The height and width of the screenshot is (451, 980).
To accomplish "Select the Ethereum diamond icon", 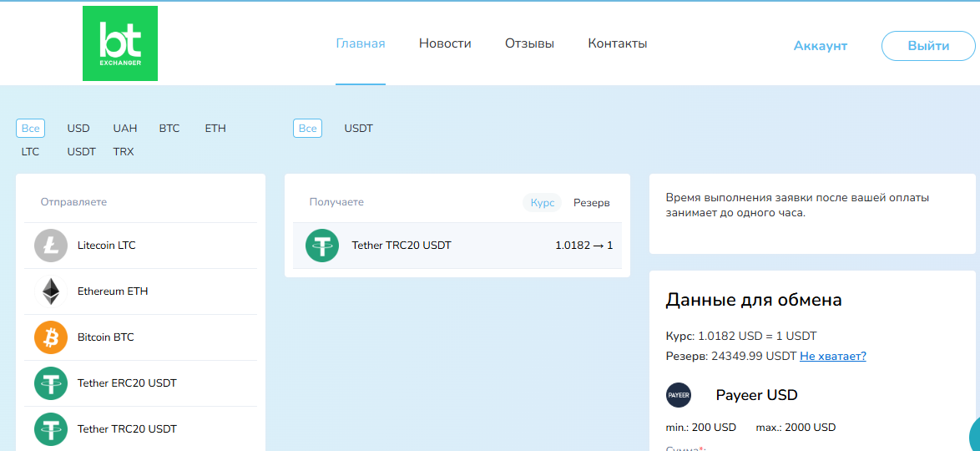I will [x=51, y=291].
